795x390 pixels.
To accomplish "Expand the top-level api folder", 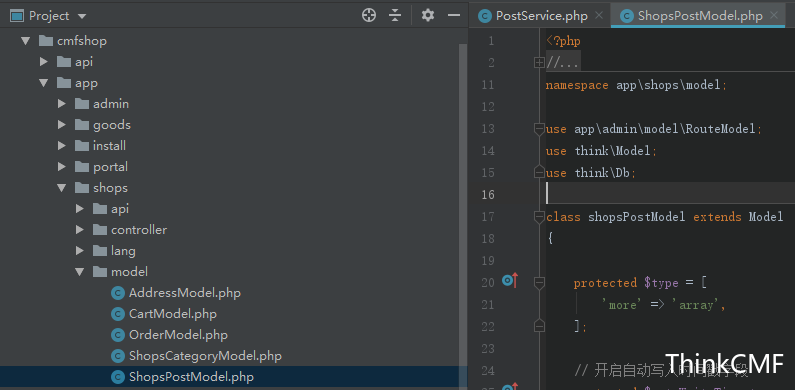I will 44,62.
